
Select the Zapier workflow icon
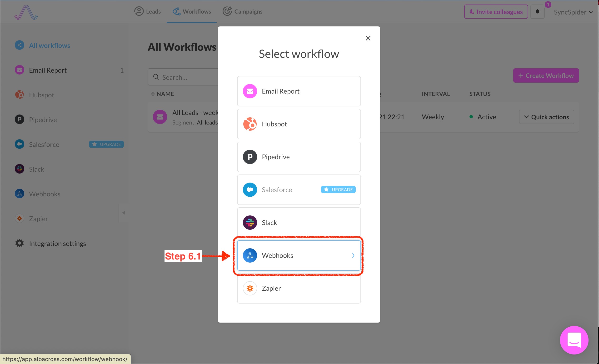[250, 288]
